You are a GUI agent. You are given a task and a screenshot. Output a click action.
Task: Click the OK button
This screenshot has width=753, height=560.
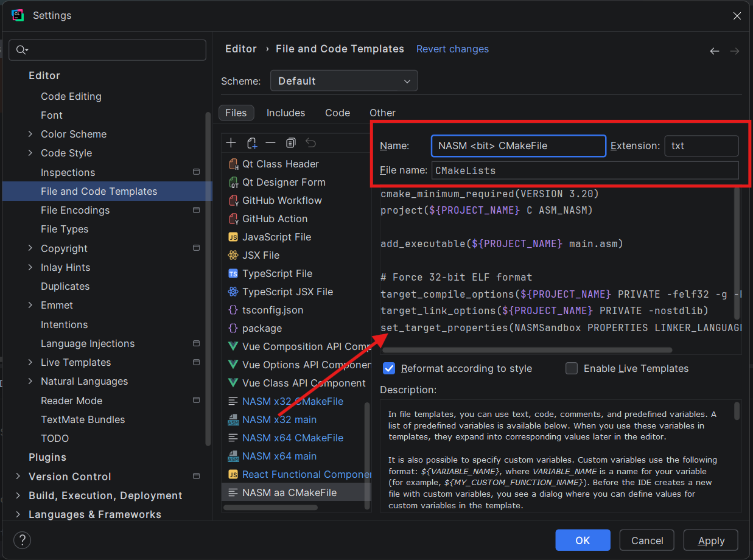[x=583, y=541]
